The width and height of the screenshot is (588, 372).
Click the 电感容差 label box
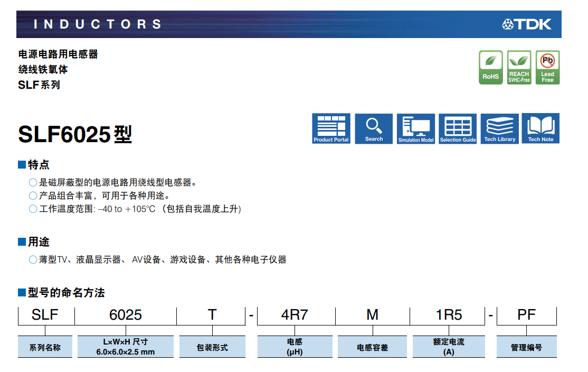(372, 347)
